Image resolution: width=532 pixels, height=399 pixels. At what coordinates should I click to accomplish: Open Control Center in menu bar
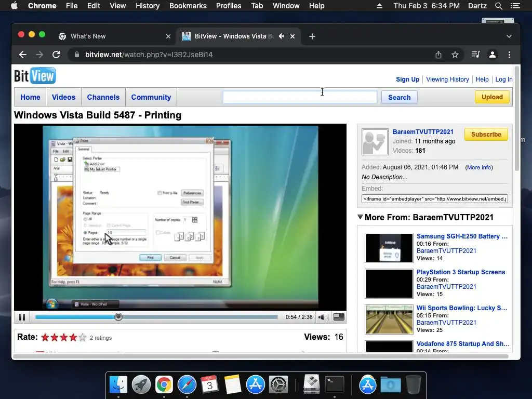(x=515, y=6)
